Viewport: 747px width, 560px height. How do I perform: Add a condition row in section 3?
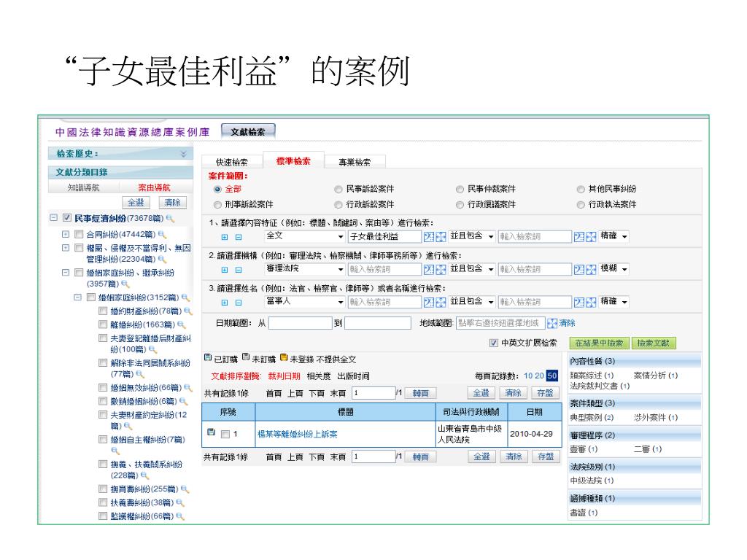225,303
